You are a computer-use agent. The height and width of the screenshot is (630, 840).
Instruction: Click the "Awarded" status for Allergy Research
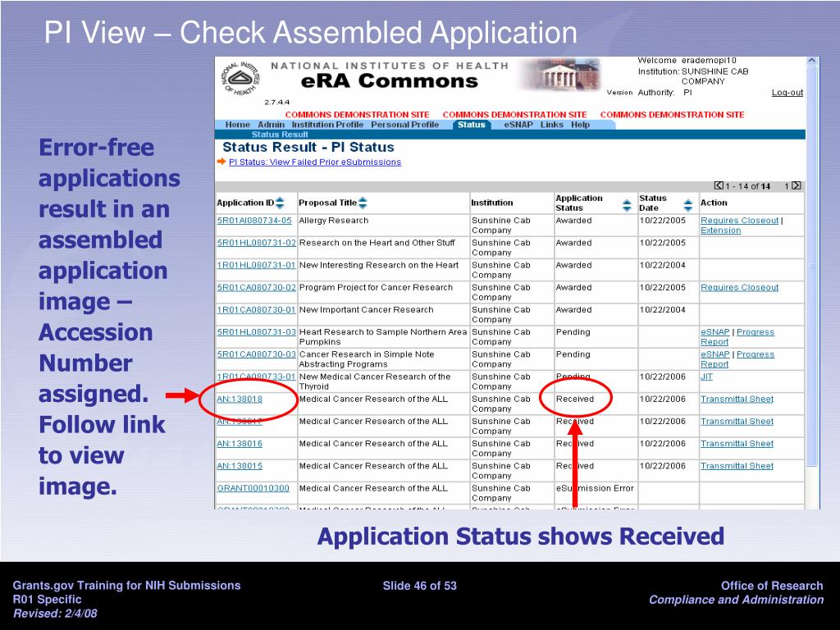pos(573,221)
